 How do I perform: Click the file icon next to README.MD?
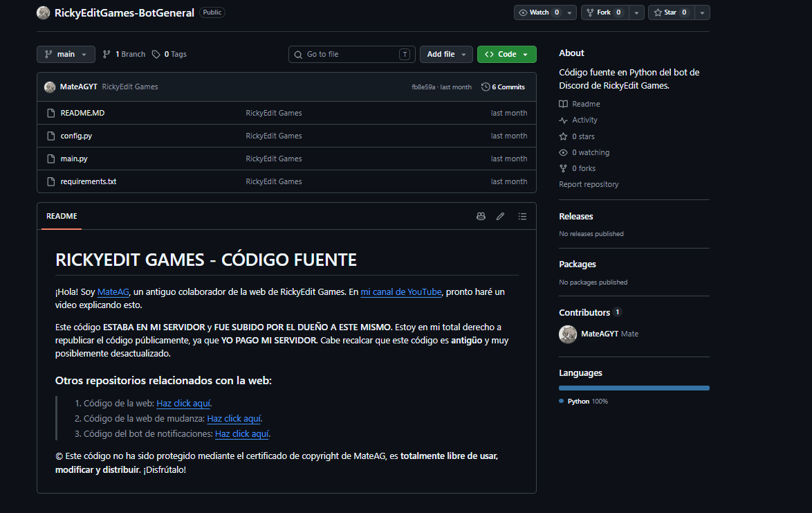click(50, 113)
